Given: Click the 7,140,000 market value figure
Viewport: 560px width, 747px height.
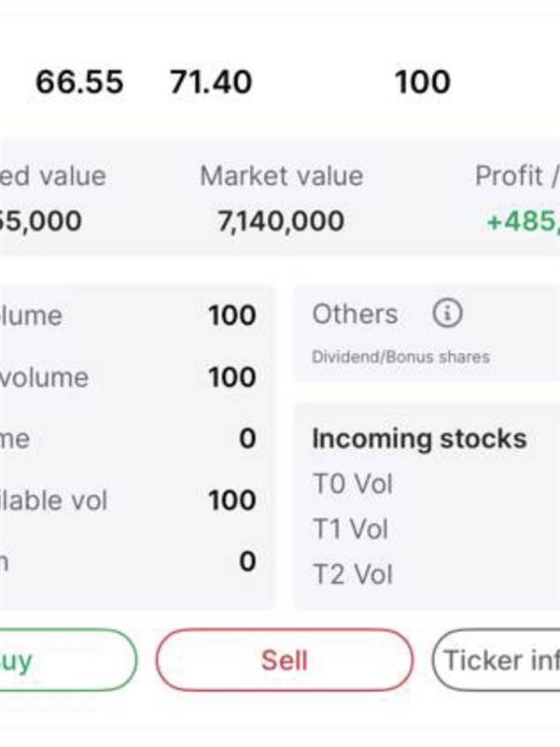Looking at the screenshot, I should pyautogui.click(x=281, y=221).
